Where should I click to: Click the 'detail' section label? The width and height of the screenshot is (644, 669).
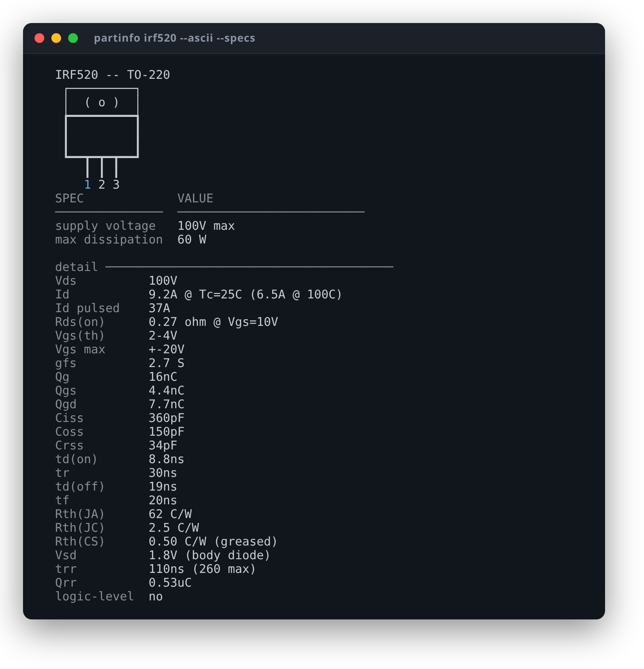77,267
